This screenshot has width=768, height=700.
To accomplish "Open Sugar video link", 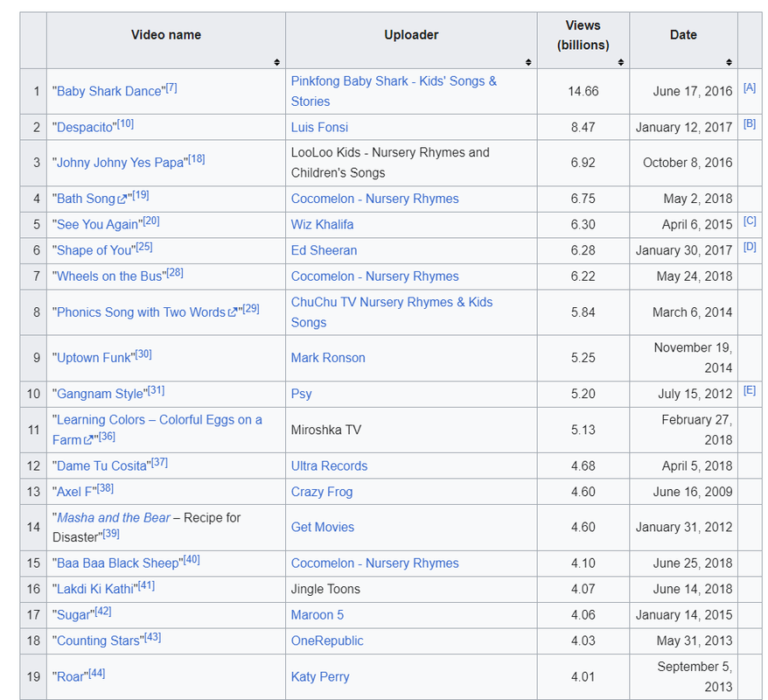I will point(73,615).
